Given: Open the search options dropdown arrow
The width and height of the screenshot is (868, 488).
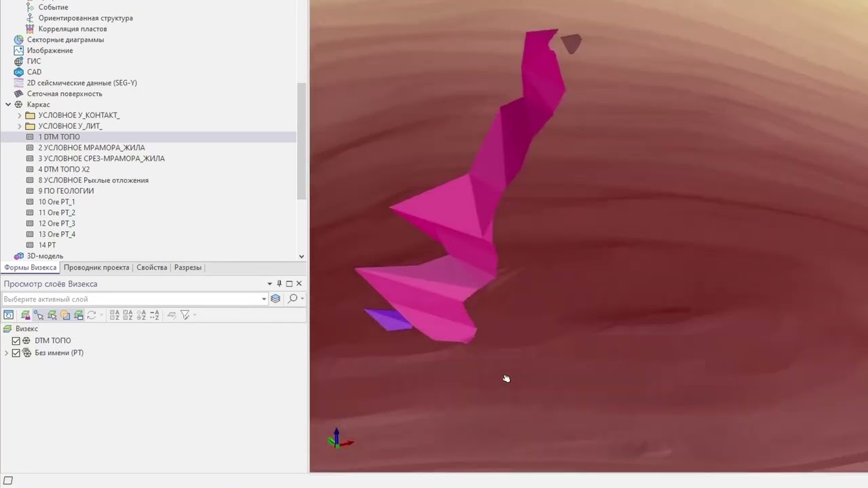Looking at the screenshot, I should click(302, 299).
